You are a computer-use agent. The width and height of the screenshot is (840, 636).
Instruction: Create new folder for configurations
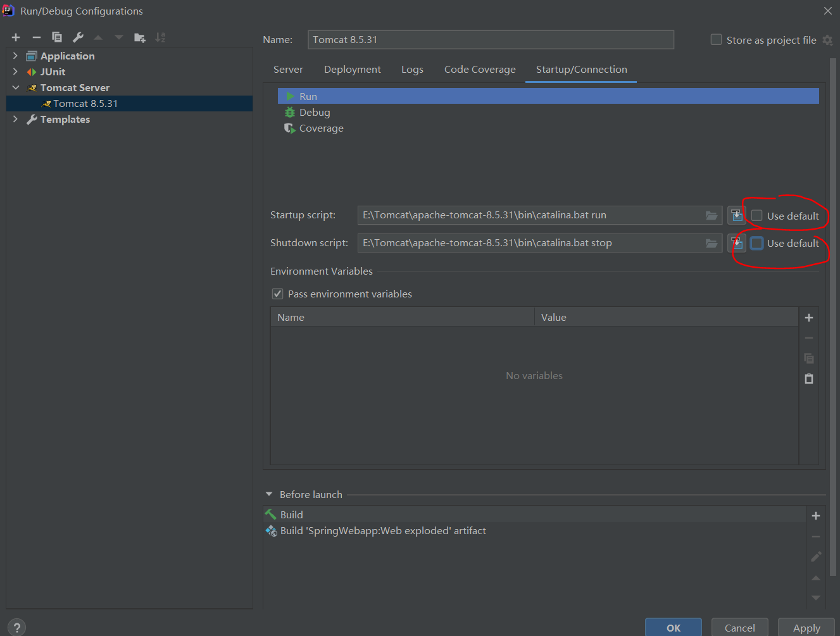tap(140, 37)
